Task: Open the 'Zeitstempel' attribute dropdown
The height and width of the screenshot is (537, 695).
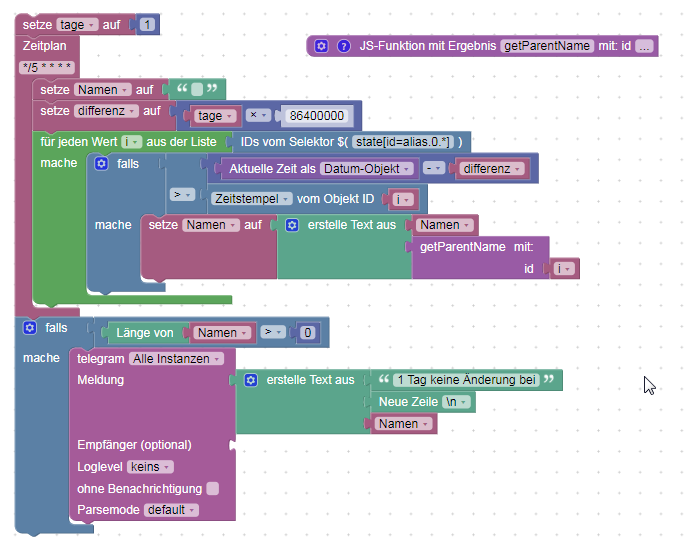Action: click(251, 199)
